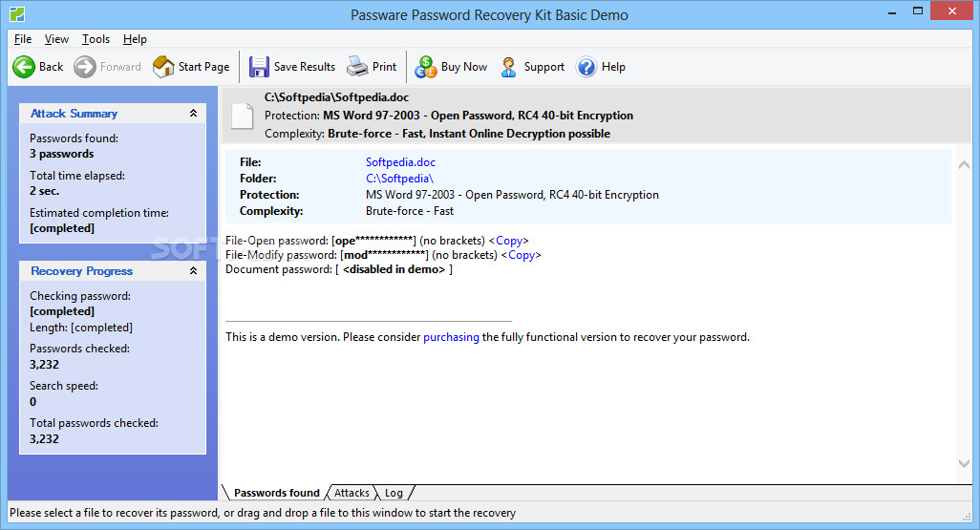Open the View menu
Screen dimensions: 980x530
(x=56, y=39)
